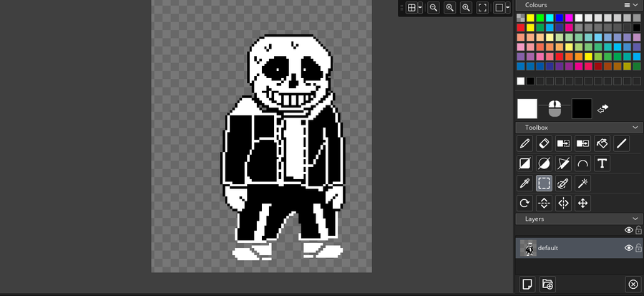644x296 pixels.
Task: Select the rectangular marquee selection tool
Action: point(544,183)
